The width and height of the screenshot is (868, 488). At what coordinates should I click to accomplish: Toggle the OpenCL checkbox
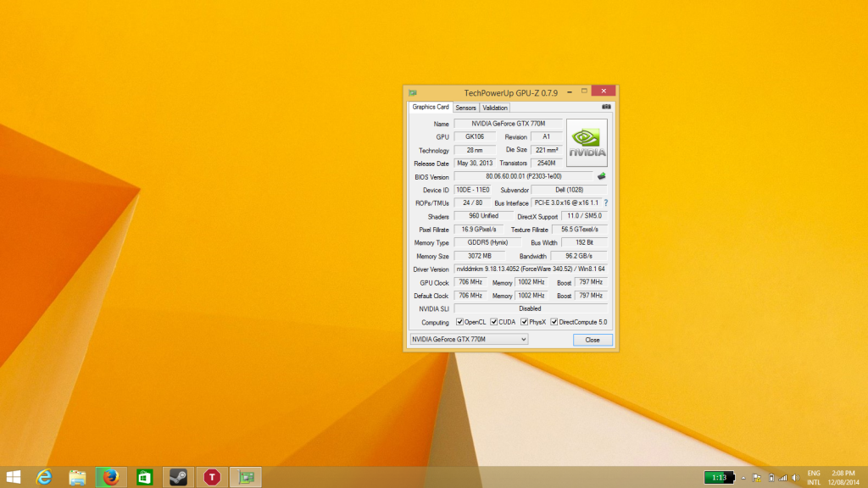point(459,322)
